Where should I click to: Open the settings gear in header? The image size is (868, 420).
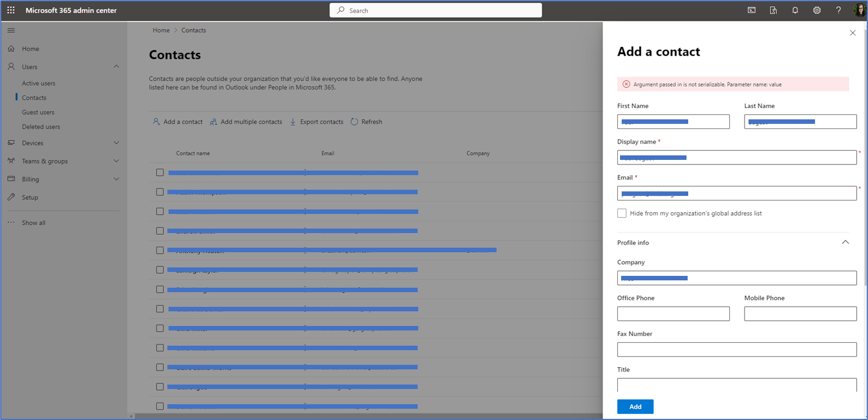pyautogui.click(x=817, y=10)
